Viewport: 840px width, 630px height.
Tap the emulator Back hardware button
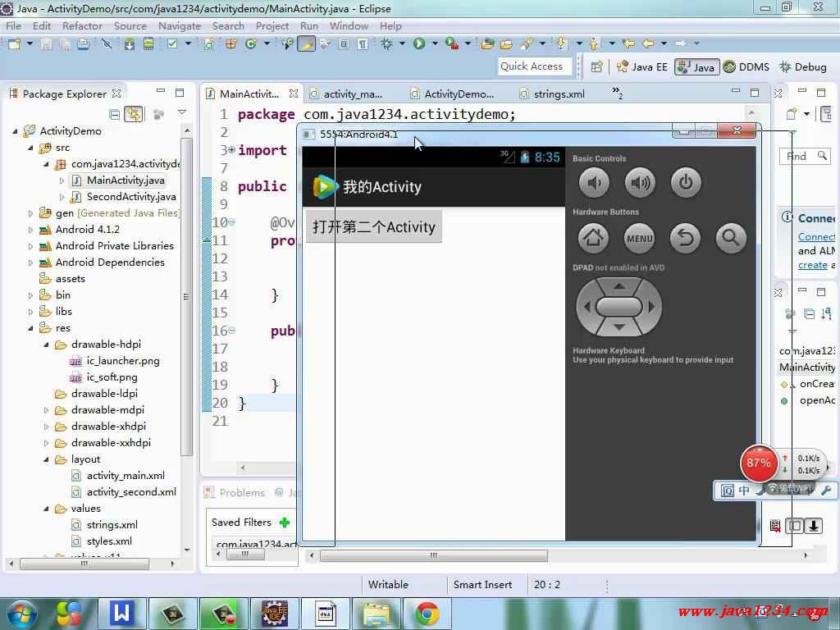click(x=685, y=238)
